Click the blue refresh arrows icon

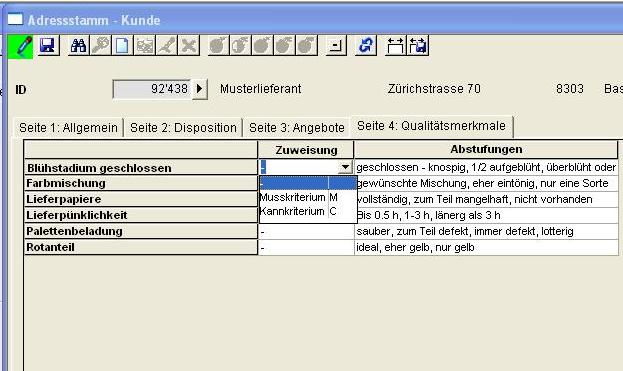(366, 46)
